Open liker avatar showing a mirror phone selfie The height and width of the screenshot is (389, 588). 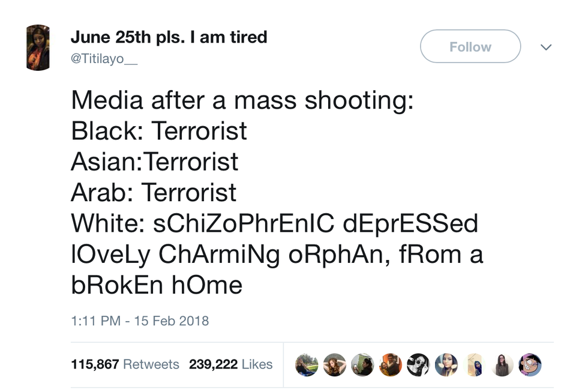pyautogui.click(x=362, y=365)
